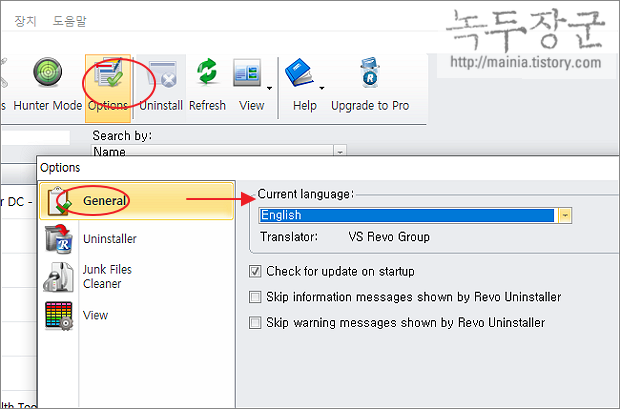Activate Hunter Mode radar icon
The height and width of the screenshot is (409, 620).
pos(47,72)
